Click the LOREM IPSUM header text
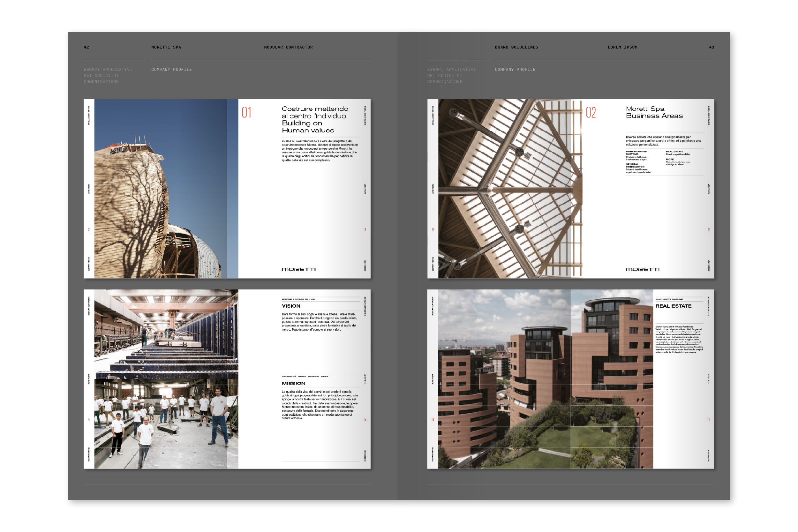This screenshot has width=798, height=532. [622, 47]
